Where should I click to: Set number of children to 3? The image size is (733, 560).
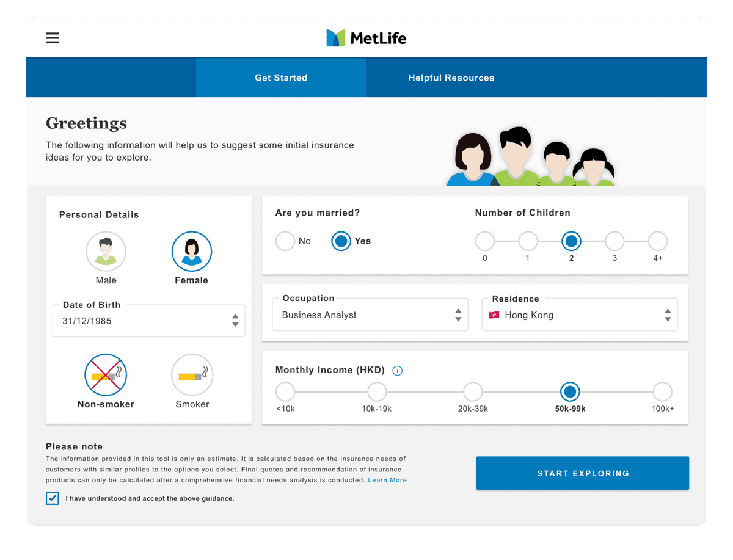(614, 241)
